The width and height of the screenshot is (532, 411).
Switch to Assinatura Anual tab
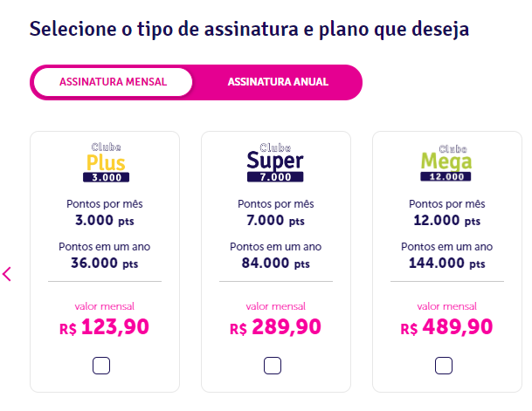pyautogui.click(x=278, y=82)
